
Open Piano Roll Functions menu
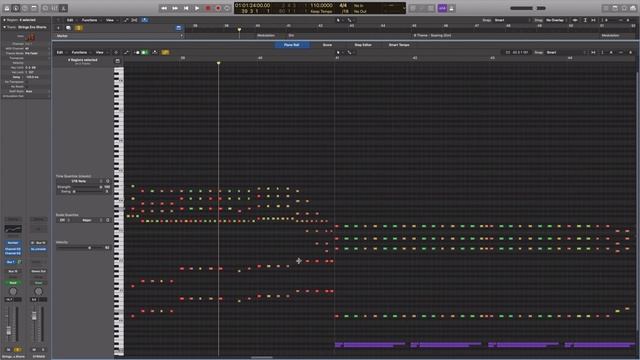click(80, 52)
